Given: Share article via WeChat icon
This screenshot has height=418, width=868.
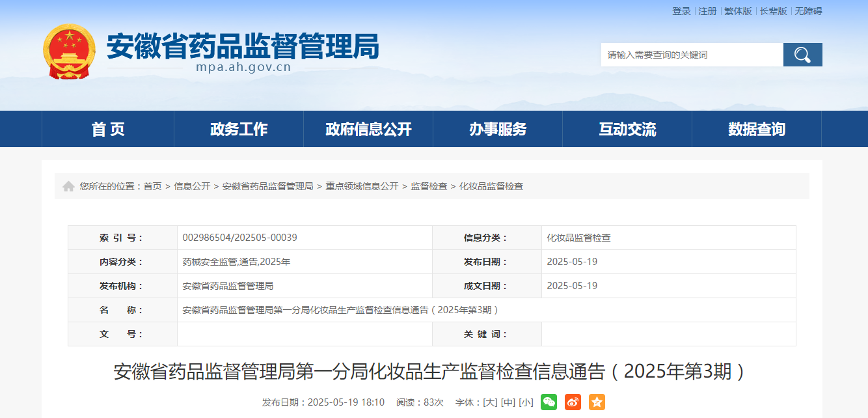Looking at the screenshot, I should 549,402.
